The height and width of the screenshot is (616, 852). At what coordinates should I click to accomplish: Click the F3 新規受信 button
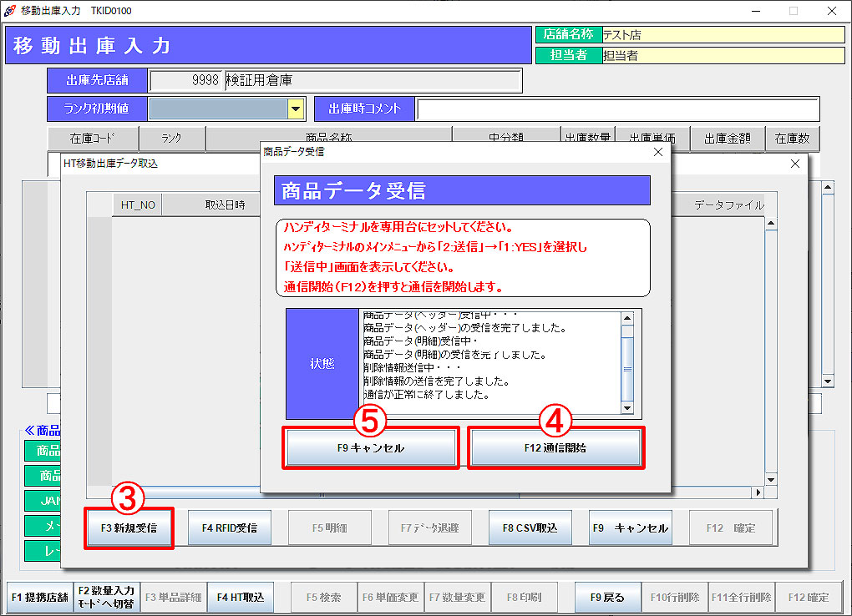[x=129, y=527]
